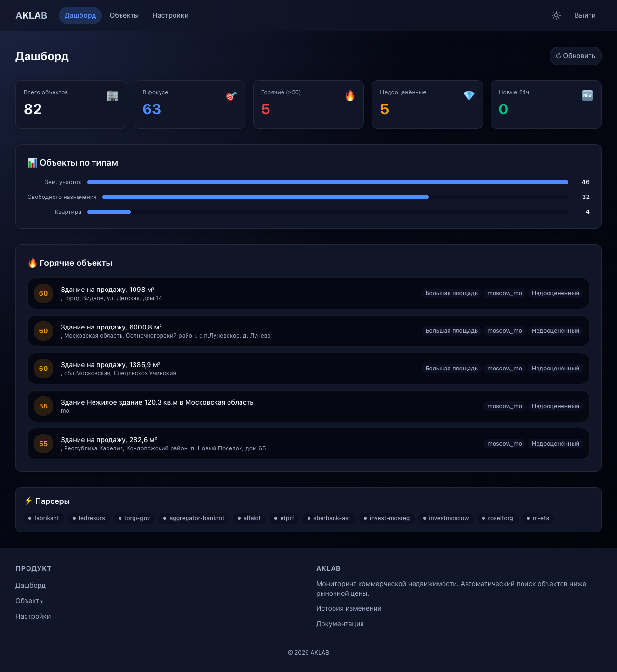Click the diamond icon on Недооценённые card

click(469, 95)
